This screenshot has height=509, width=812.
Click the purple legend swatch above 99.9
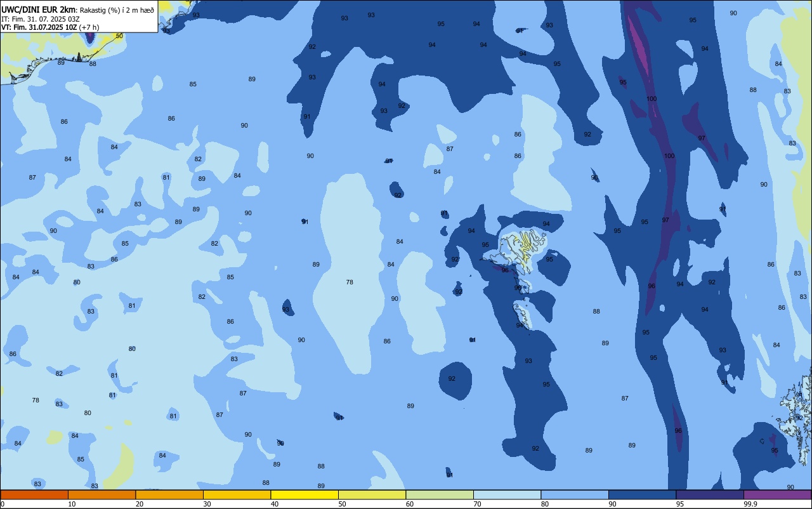point(778,494)
